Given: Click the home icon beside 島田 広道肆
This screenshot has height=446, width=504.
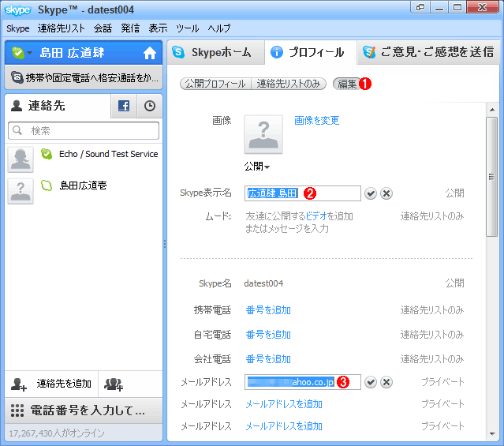Looking at the screenshot, I should coord(149,53).
